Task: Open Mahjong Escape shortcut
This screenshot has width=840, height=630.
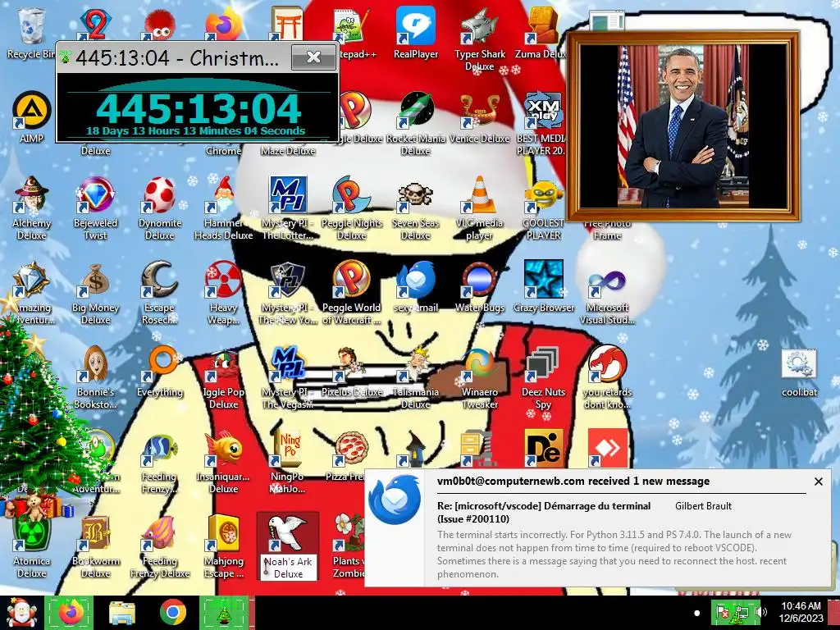Action: 223,546
